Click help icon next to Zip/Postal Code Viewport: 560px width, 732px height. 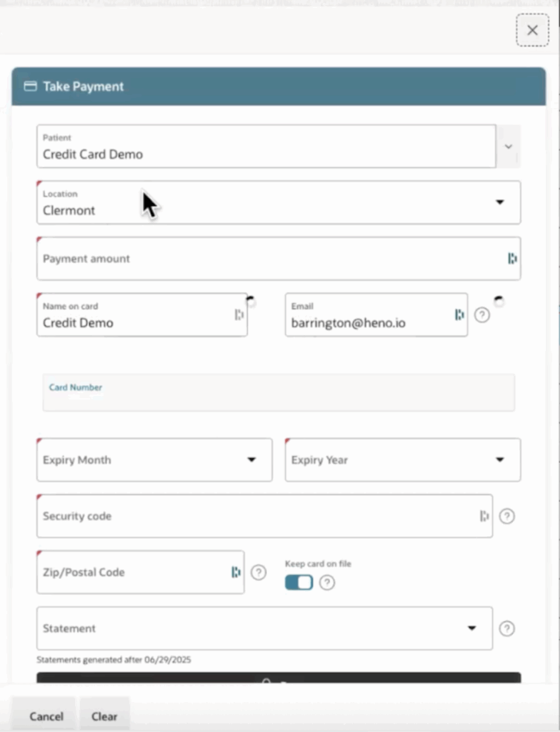click(259, 573)
